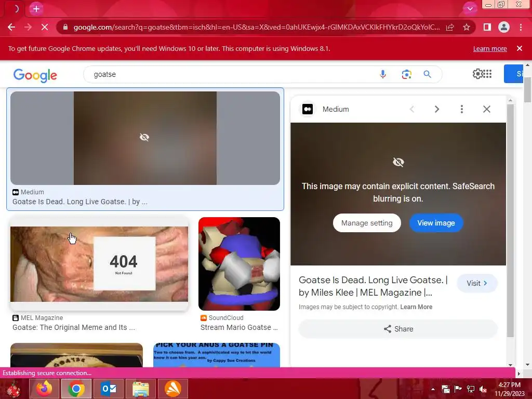Open the blurred Medium result thumbnail
The image size is (532, 399).
(145, 138)
